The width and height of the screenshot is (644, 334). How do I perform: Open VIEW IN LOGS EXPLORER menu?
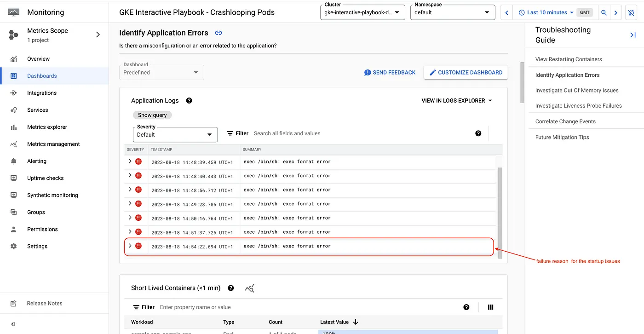point(457,100)
